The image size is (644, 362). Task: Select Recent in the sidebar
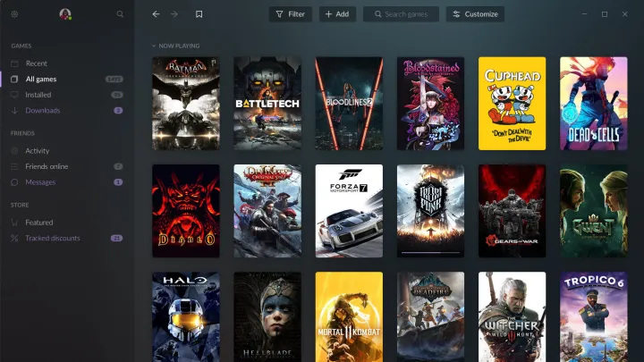[37, 63]
